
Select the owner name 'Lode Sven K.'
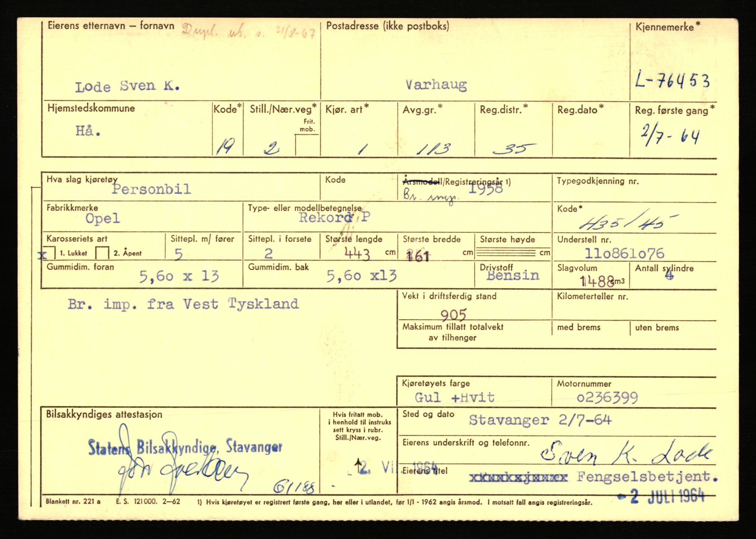[x=127, y=86]
